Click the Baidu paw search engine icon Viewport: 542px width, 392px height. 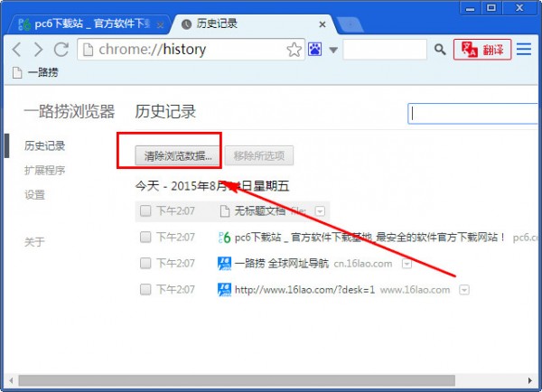[315, 50]
